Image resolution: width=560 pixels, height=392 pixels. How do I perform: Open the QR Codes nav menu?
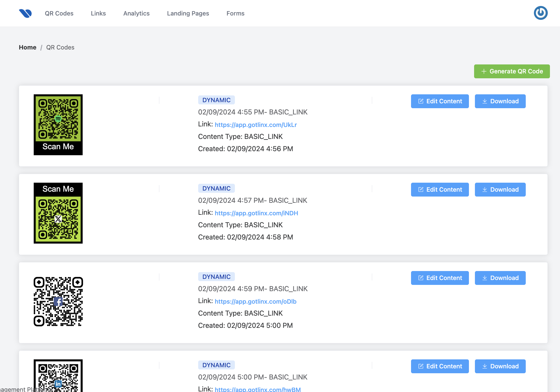coord(59,13)
